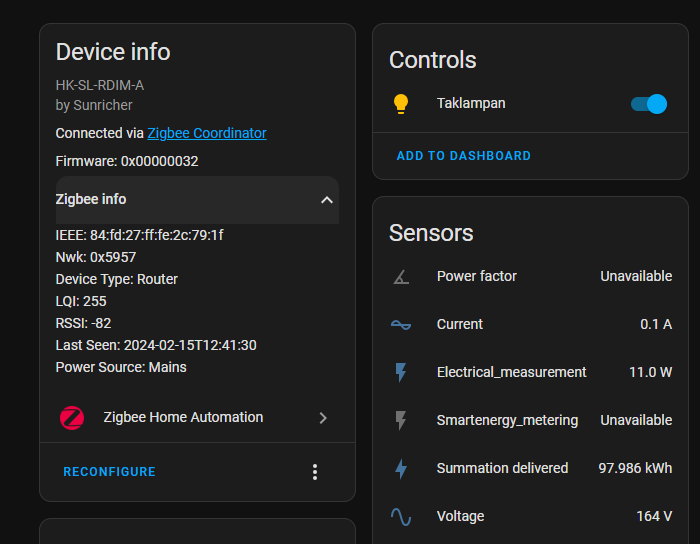Click the Smartenergy_metering flash icon
Viewport: 700px width, 544px height.
[x=401, y=420]
